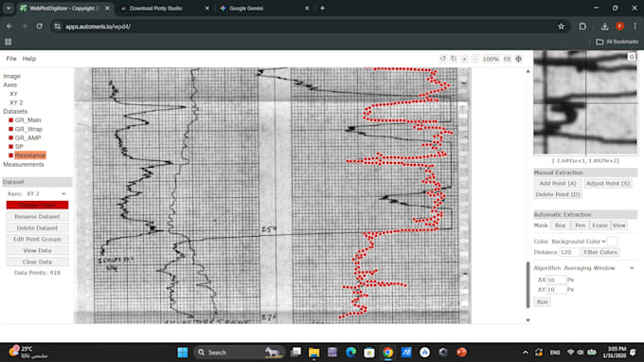This screenshot has width=644, height=362.
Task: Open the Help menu
Action: 29,59
